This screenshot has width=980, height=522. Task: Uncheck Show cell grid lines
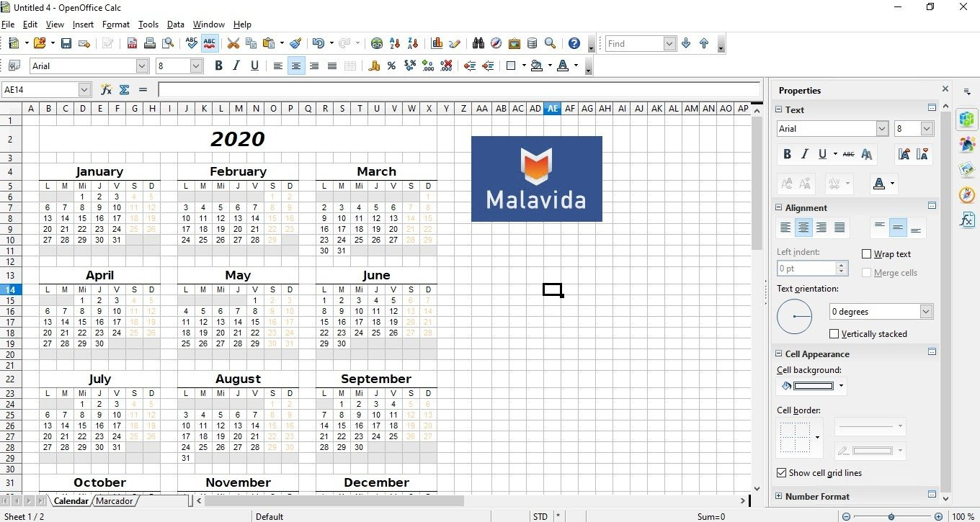(x=780, y=473)
